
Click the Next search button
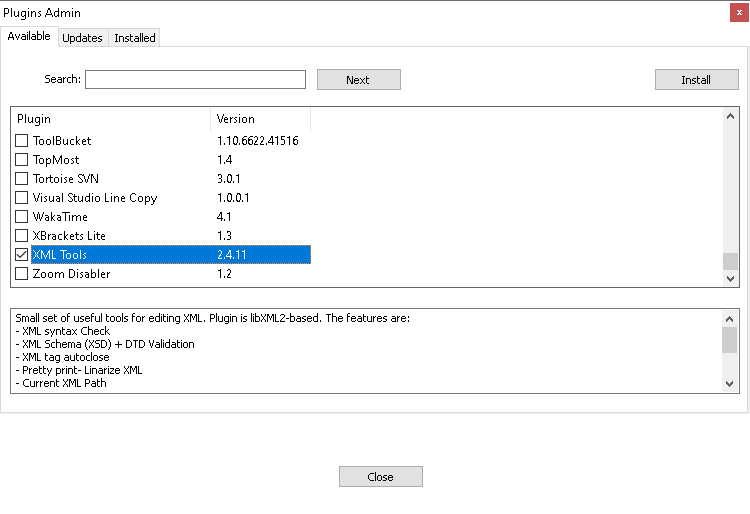(359, 80)
